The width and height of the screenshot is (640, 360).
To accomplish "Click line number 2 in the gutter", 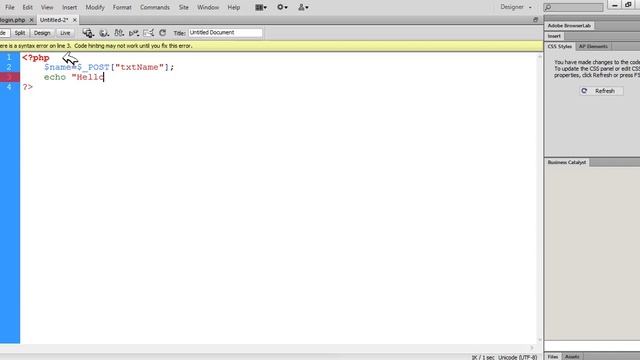I will 9,67.
